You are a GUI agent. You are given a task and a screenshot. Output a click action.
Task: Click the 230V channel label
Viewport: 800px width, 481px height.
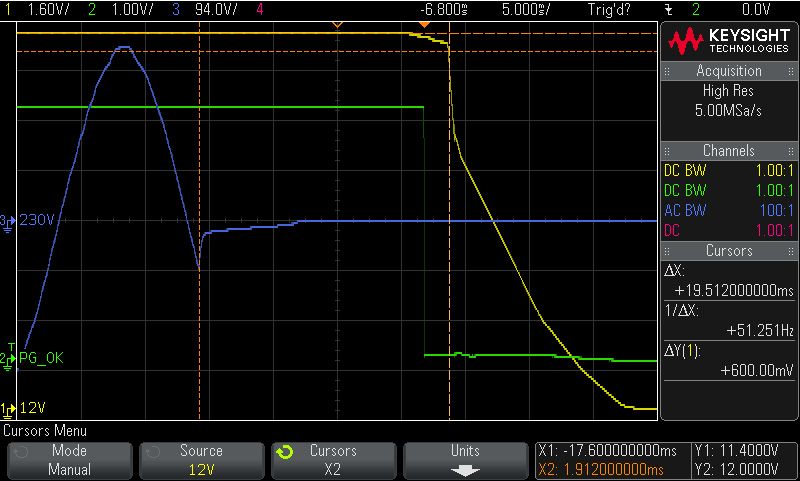point(37,220)
